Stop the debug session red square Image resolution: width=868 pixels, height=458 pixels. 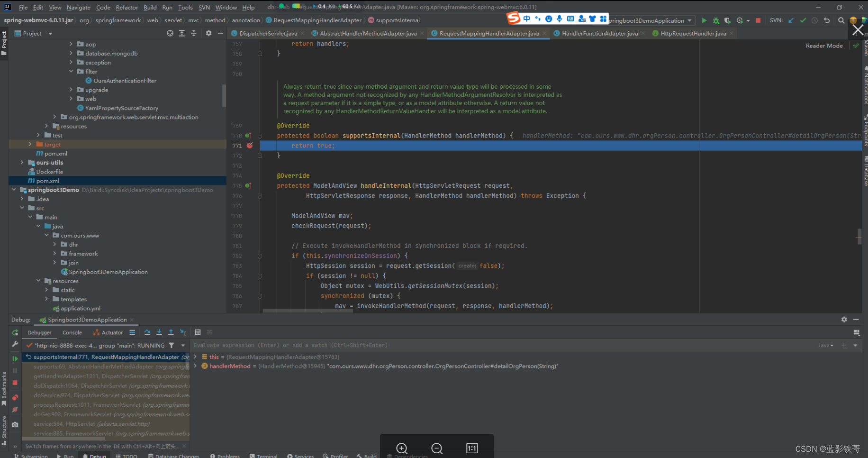[x=15, y=383]
